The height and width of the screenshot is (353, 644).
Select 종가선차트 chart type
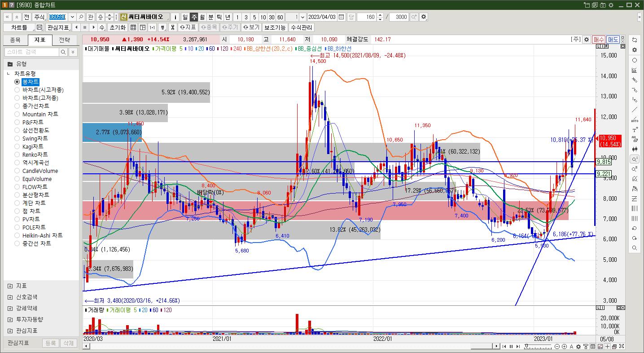tap(17, 106)
